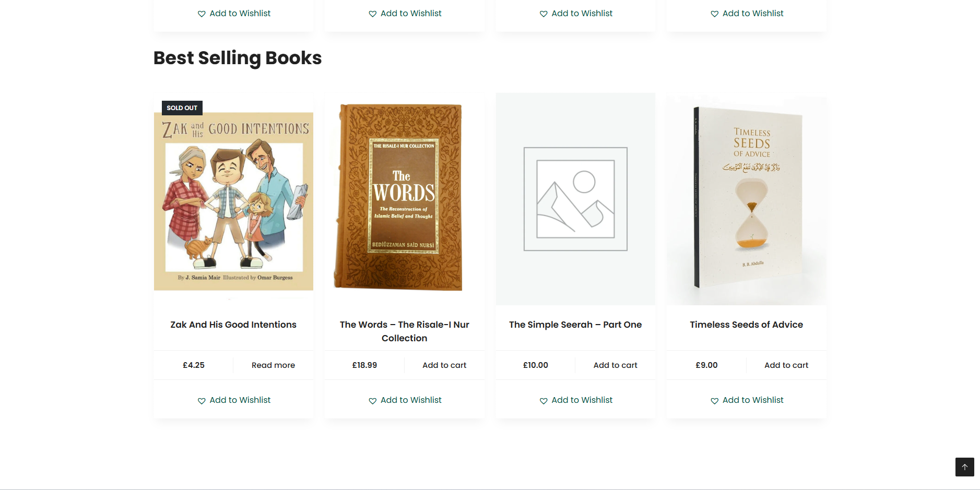The width and height of the screenshot is (980, 490).
Task: Add The Simple Seerah Part One to wishlist
Action: (x=576, y=400)
